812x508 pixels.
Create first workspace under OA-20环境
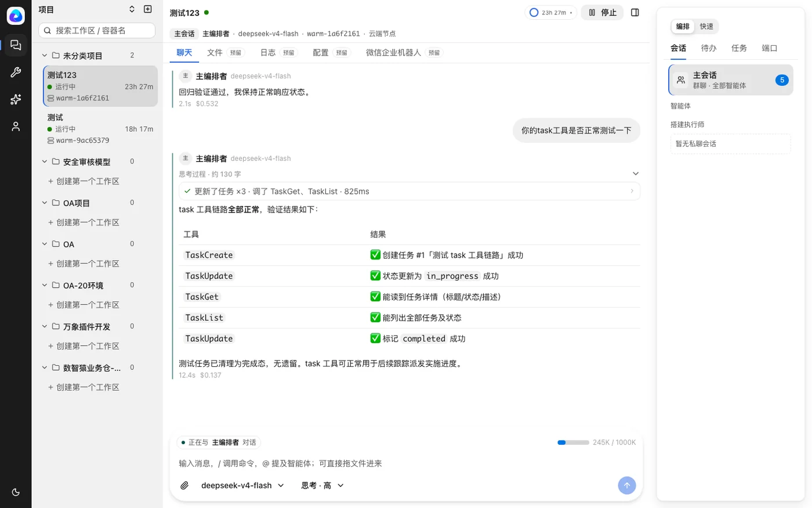click(x=84, y=305)
